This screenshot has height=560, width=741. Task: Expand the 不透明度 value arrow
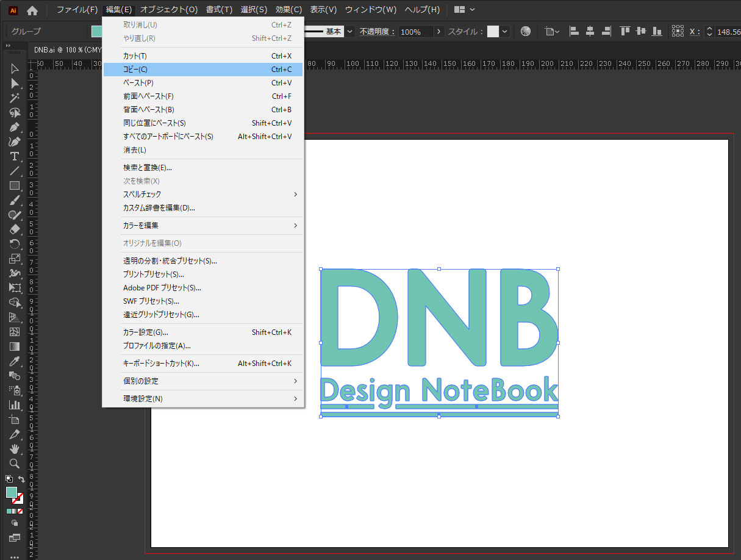coord(438,31)
